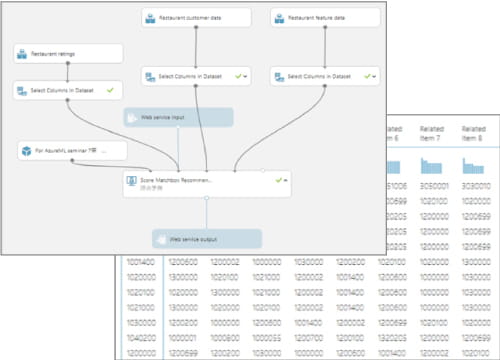Click the Restaurant feature data dataset icon

point(279,18)
